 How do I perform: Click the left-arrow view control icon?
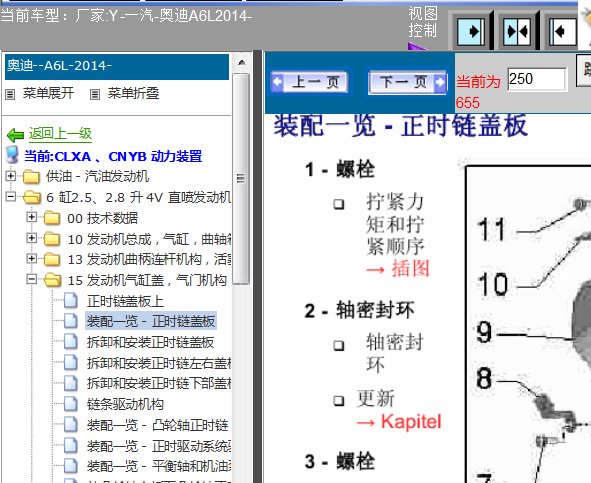(563, 31)
